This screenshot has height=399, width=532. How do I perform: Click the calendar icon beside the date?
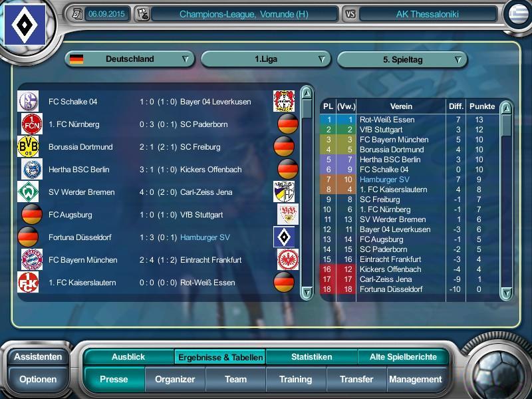click(77, 14)
